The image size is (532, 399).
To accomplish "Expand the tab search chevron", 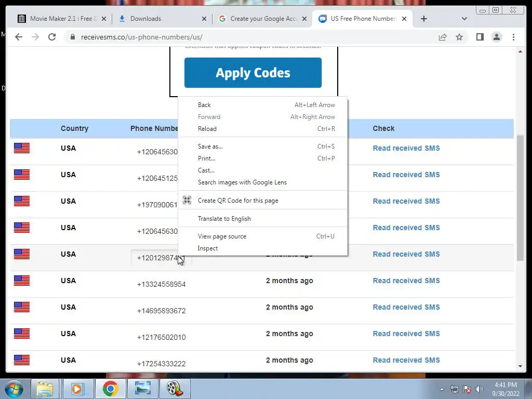I will tap(464, 19).
